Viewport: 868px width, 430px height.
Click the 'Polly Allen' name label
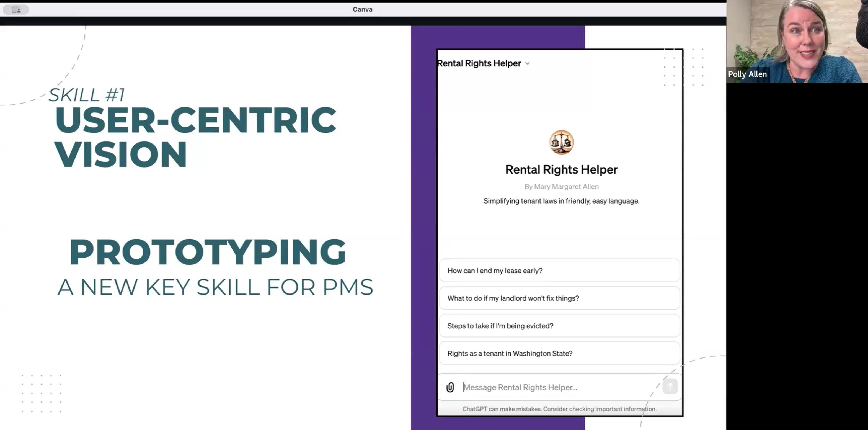coord(747,74)
